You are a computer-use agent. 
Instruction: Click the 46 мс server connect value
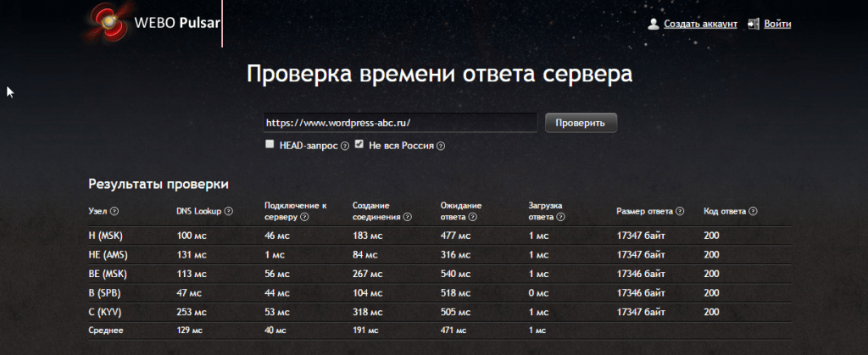pyautogui.click(x=277, y=236)
